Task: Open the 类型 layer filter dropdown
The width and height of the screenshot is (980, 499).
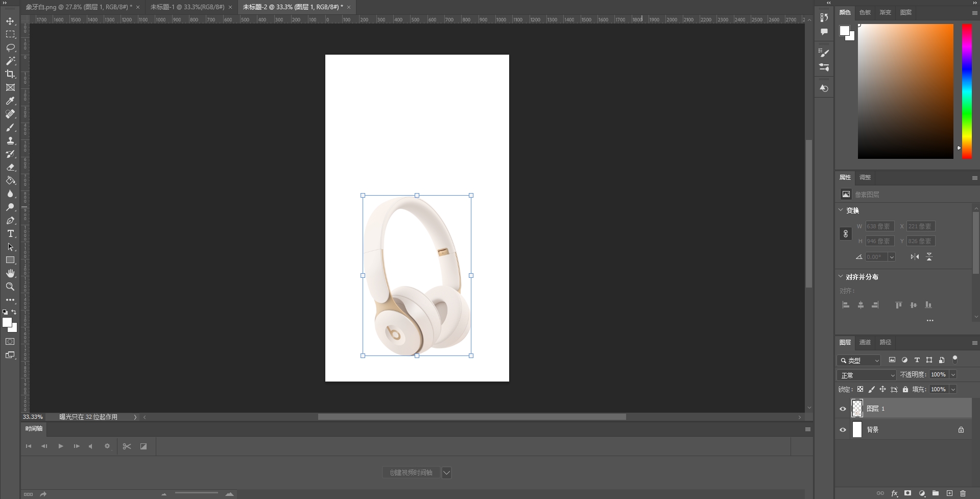Action: (x=859, y=360)
